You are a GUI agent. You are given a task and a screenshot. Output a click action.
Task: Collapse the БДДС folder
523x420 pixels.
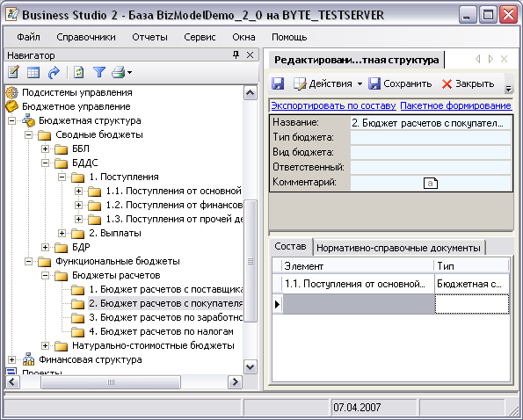(45, 163)
